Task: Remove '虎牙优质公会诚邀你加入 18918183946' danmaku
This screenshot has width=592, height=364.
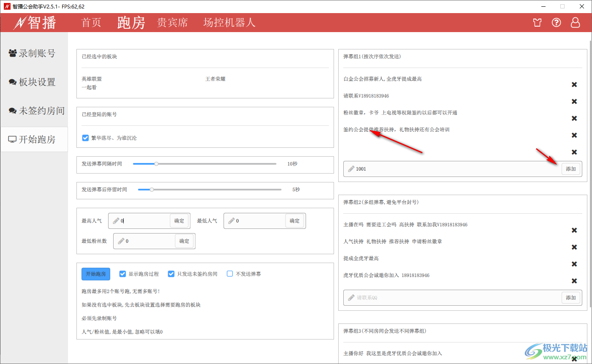Action: point(574,281)
